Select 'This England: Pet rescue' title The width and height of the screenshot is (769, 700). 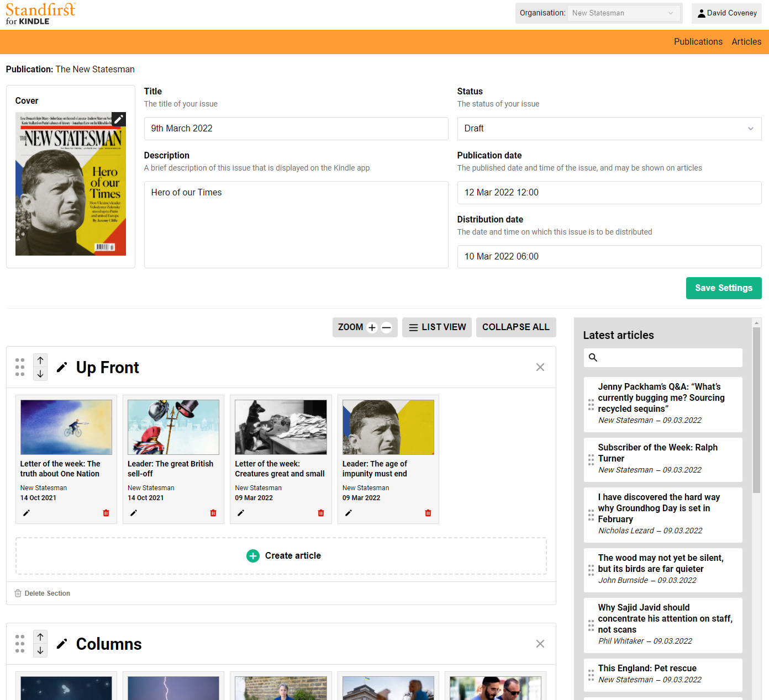pyautogui.click(x=647, y=669)
